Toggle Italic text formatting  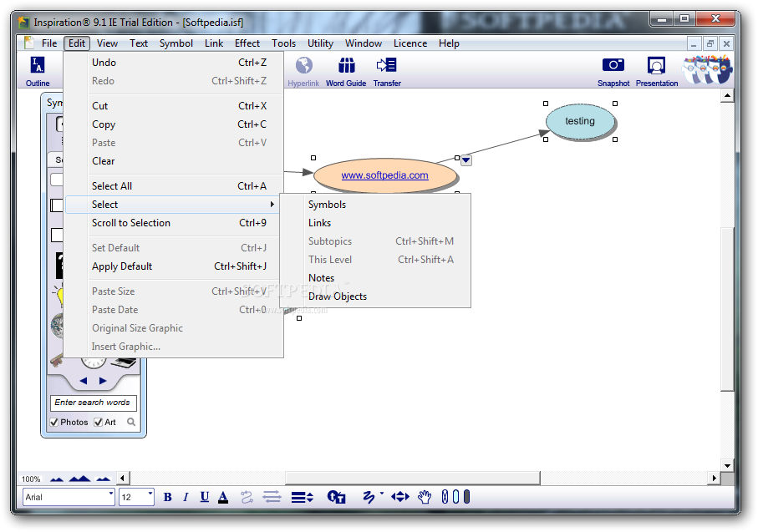(x=186, y=497)
